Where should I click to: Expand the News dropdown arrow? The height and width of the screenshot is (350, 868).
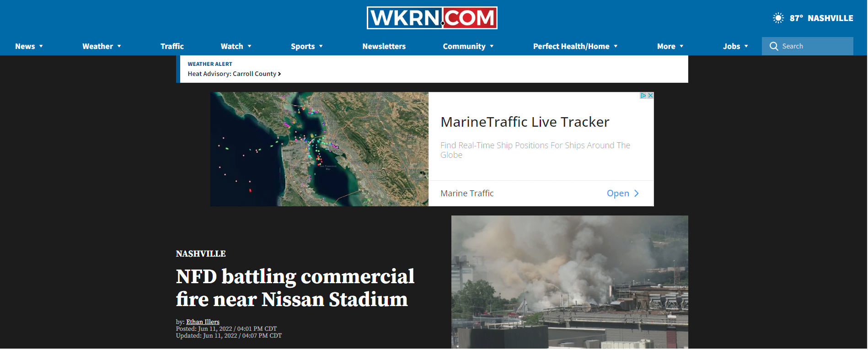tap(41, 46)
